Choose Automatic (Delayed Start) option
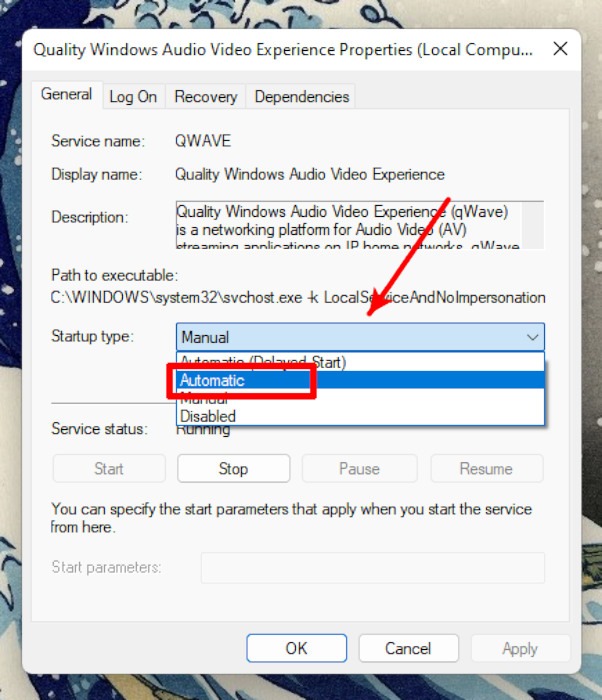602x700 pixels. tap(360, 362)
